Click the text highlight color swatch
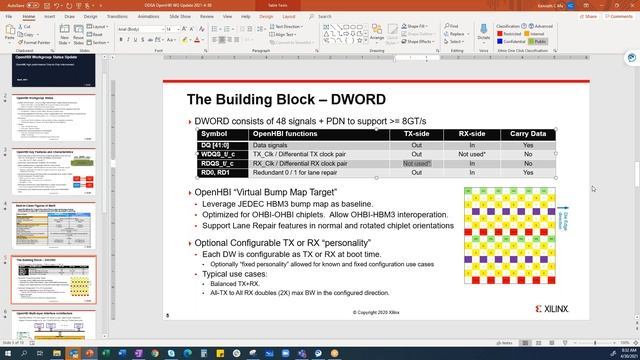This screenshot has height=360, width=640. click(184, 40)
